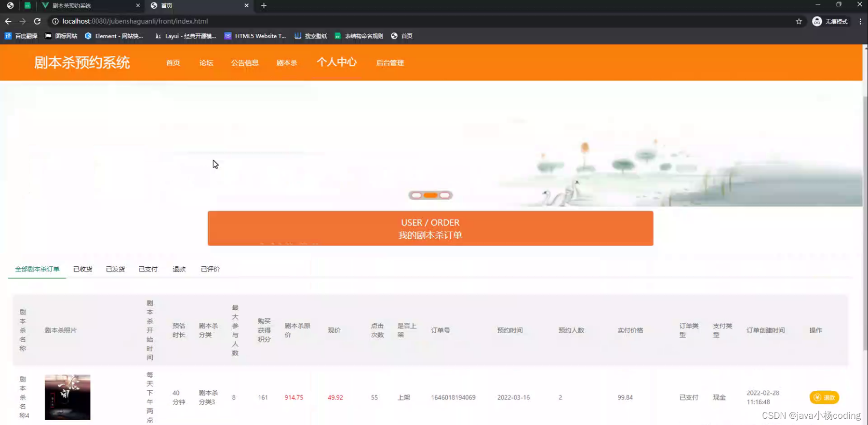Click the 预约时间 column header
Screen dimensions: 868x425
pos(510,330)
